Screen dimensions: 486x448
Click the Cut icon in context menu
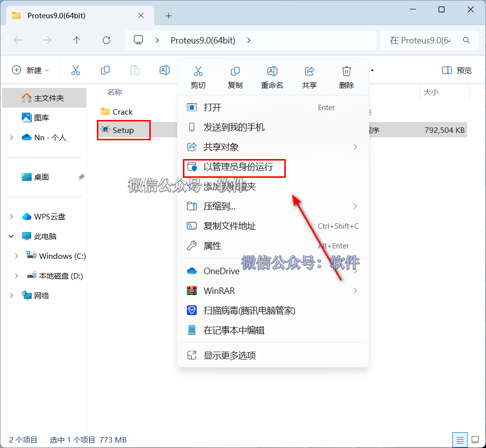click(x=198, y=71)
